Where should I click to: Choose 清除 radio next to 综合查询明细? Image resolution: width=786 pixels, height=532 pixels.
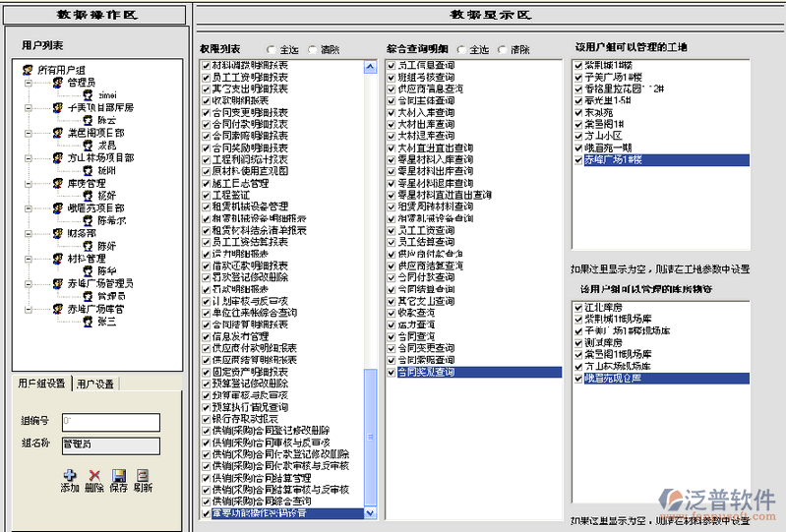(x=502, y=48)
